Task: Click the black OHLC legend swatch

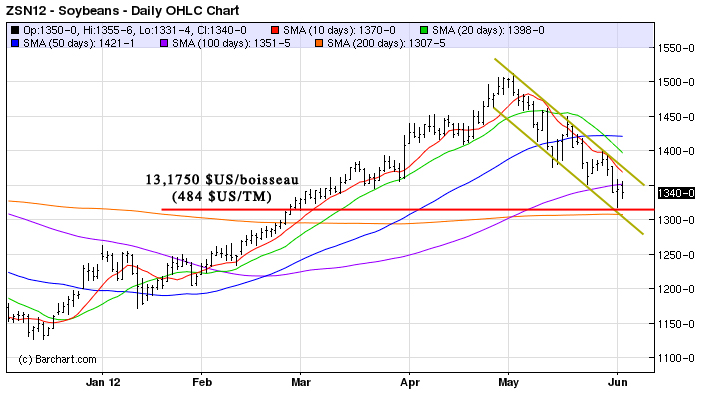Action: pyautogui.click(x=12, y=30)
